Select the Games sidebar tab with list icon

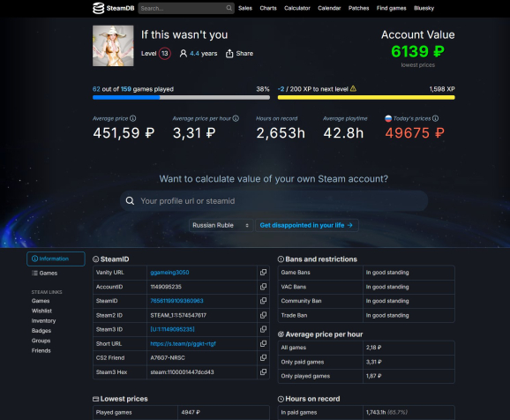click(45, 273)
